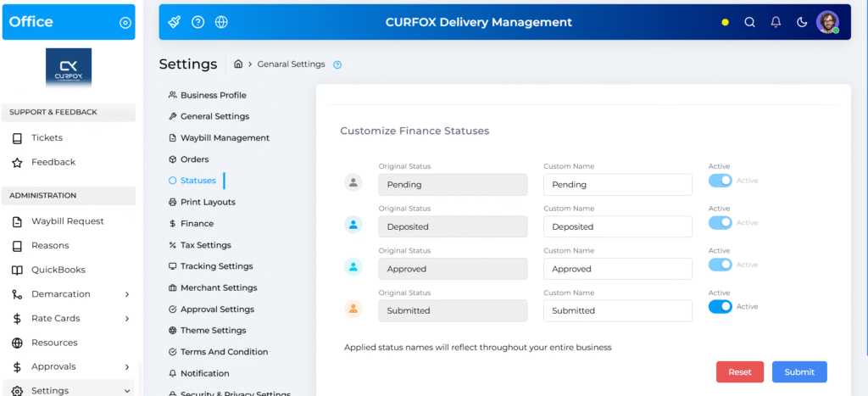
Task: Open the notifications bell icon
Action: coord(776,23)
